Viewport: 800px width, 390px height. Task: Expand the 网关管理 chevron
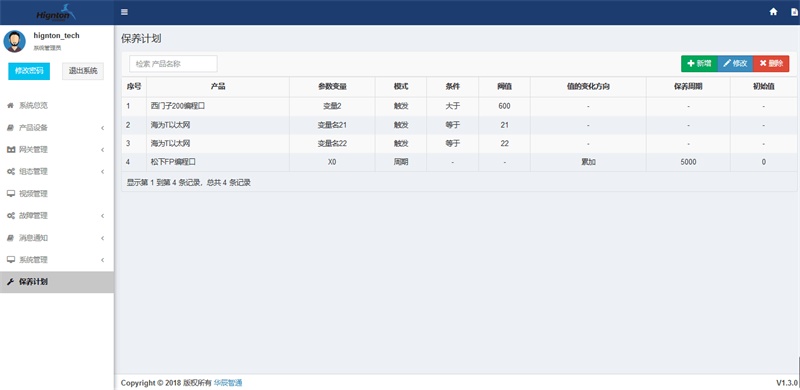click(103, 150)
